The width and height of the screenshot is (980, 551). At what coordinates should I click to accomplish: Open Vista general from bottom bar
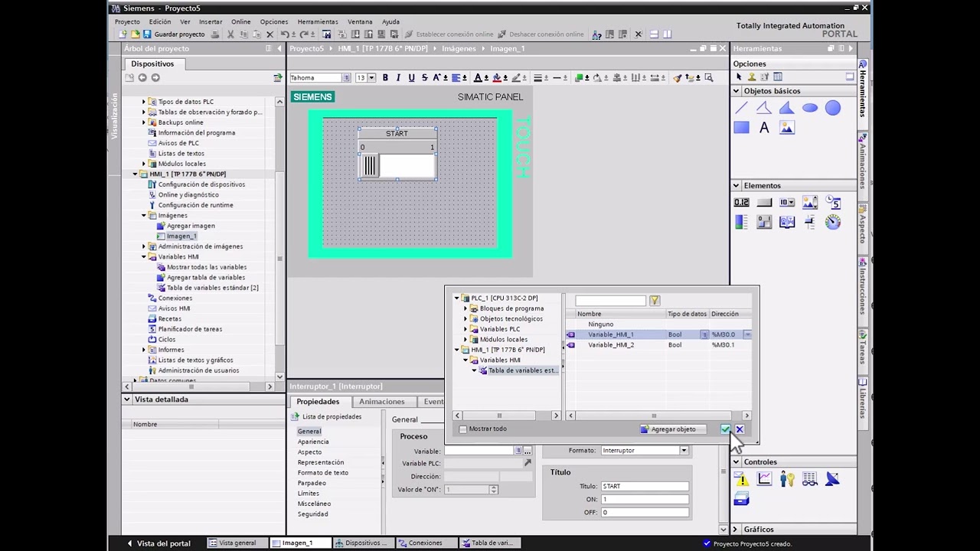coord(237,543)
